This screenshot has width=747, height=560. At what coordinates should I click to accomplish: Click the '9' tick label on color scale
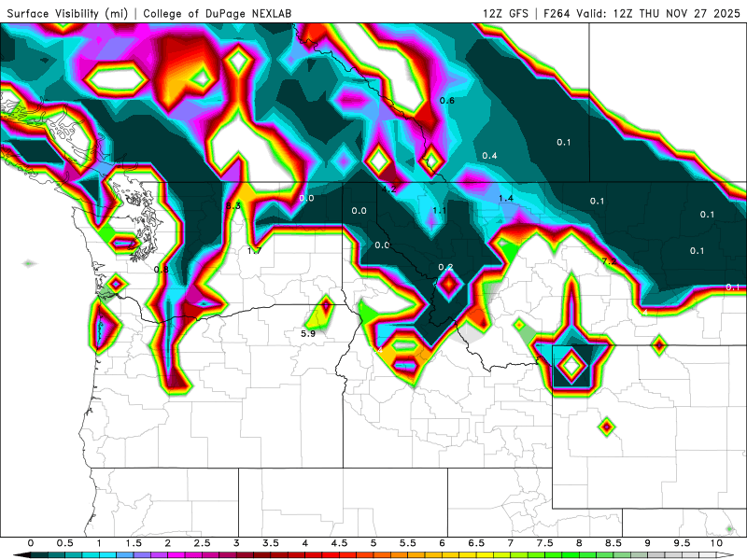pos(647,543)
